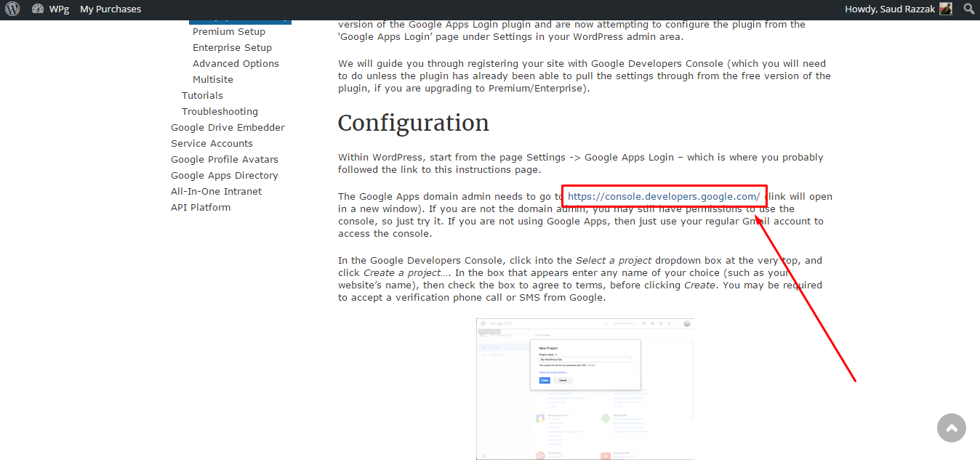Visit All-In-One Intranet page
The width and height of the screenshot is (980, 462).
(216, 191)
